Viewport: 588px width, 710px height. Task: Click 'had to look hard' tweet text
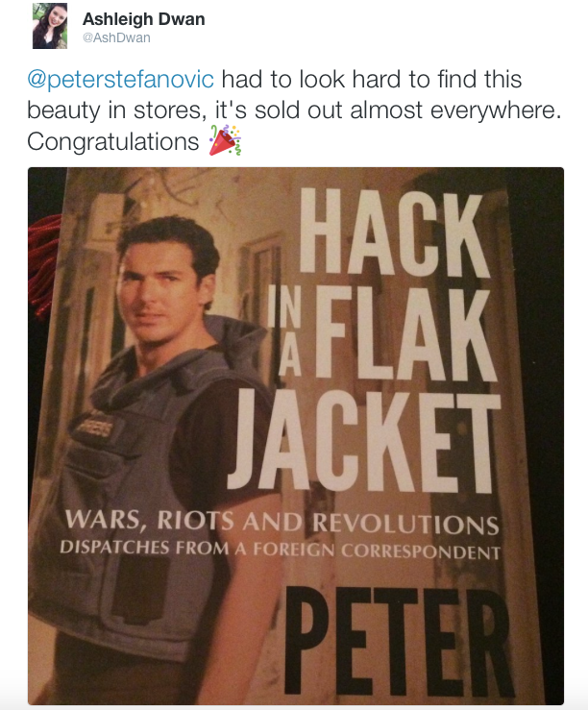click(312, 79)
